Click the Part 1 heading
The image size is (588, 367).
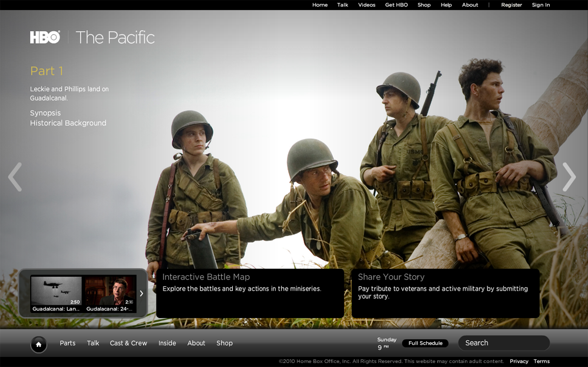tap(47, 71)
